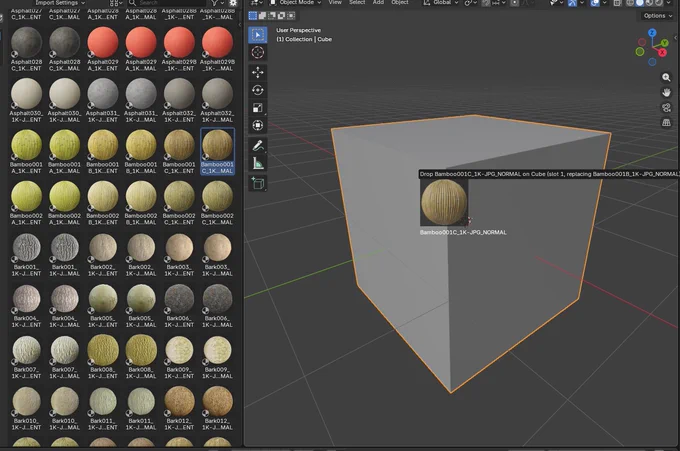Open the View menu
Screen dimensions: 680x451
335,3
